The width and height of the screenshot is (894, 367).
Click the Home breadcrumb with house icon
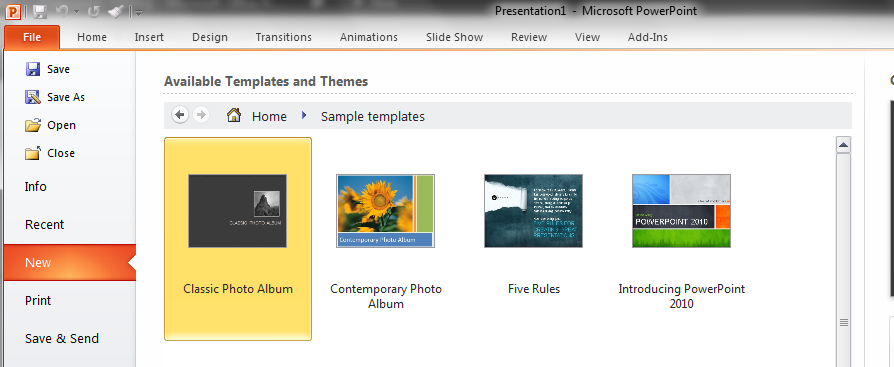[x=257, y=116]
